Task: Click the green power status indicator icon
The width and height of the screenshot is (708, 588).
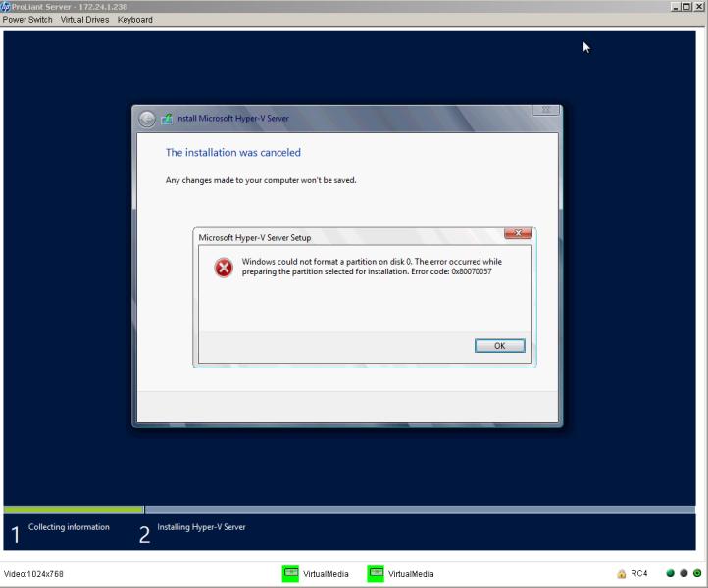Action: (697, 573)
